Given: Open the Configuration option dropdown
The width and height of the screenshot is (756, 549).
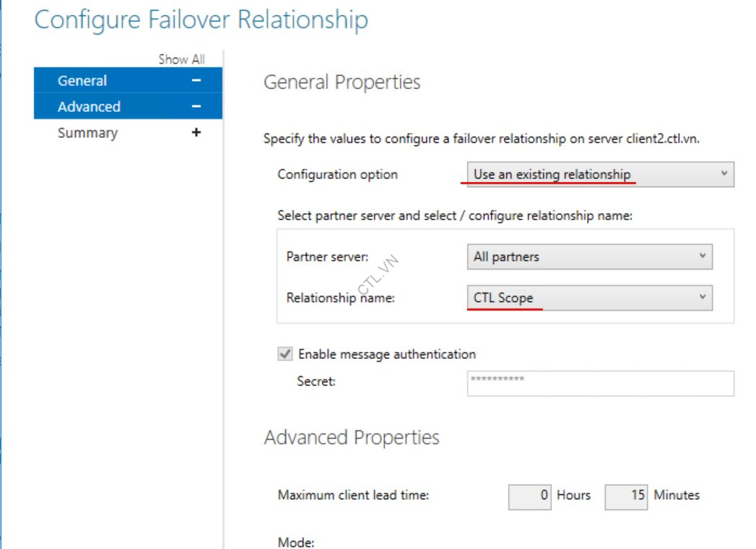Looking at the screenshot, I should coord(599,174).
